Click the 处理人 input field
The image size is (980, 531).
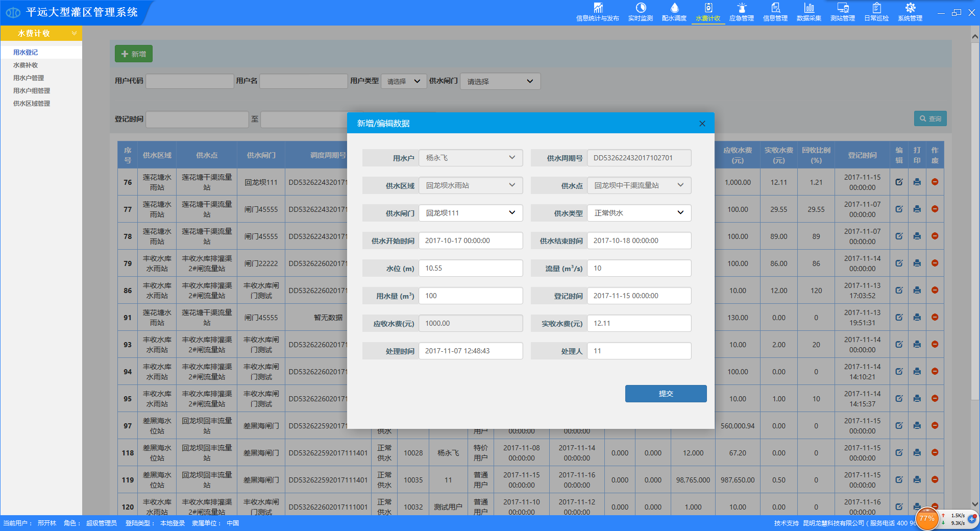pos(639,351)
